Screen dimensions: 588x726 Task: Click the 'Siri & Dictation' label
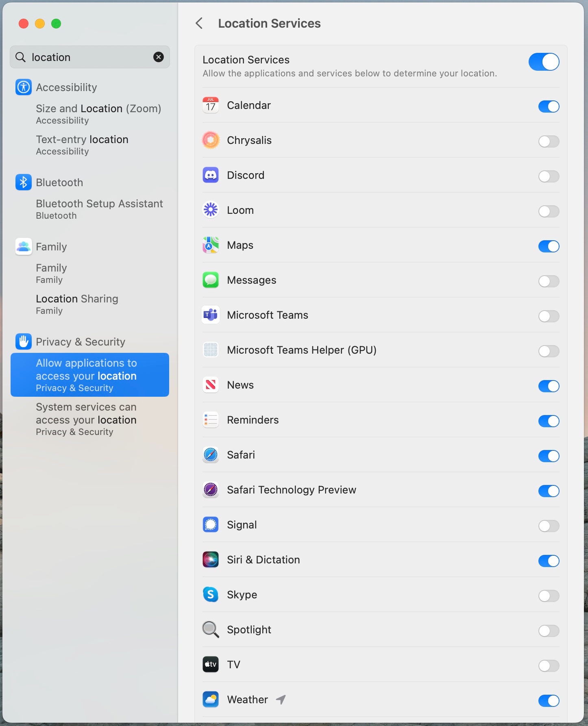[264, 560]
